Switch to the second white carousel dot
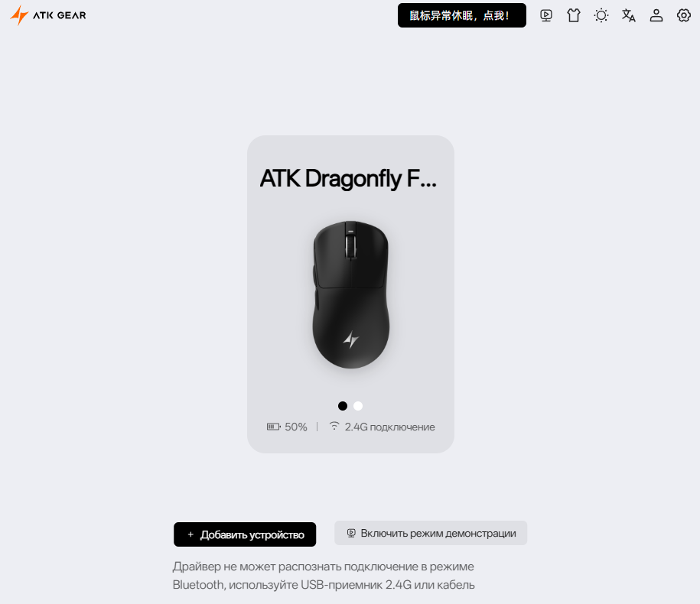 point(358,406)
